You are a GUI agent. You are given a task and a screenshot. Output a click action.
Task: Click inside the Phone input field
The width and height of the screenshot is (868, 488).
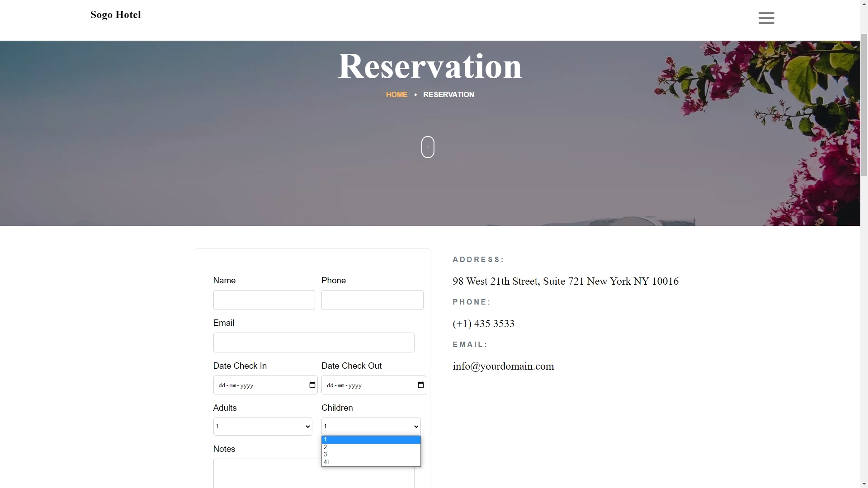(372, 300)
